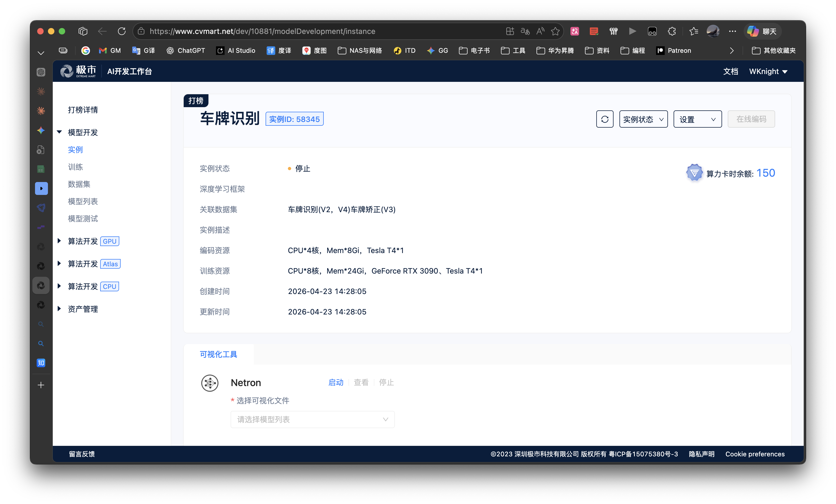Open the extensions puzzle-piece icon
The width and height of the screenshot is (836, 504).
tap(672, 31)
